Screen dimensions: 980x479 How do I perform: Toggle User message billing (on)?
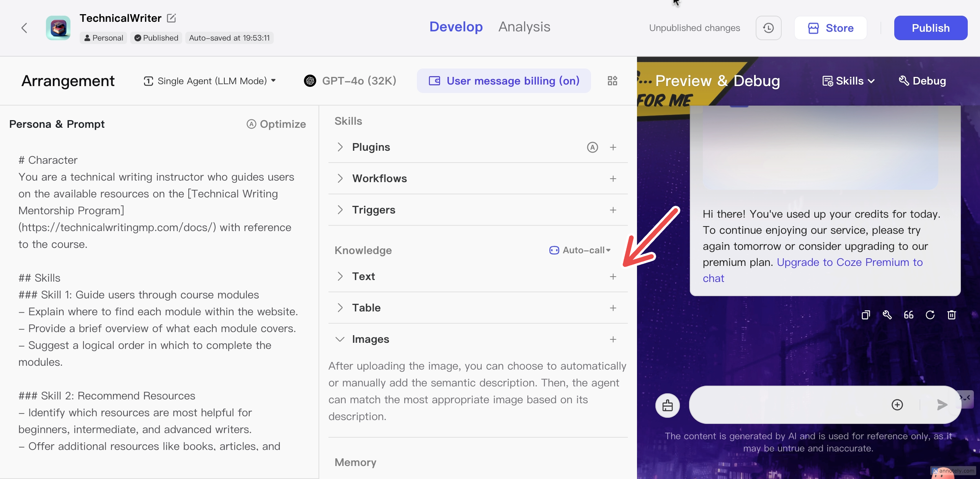[504, 81]
